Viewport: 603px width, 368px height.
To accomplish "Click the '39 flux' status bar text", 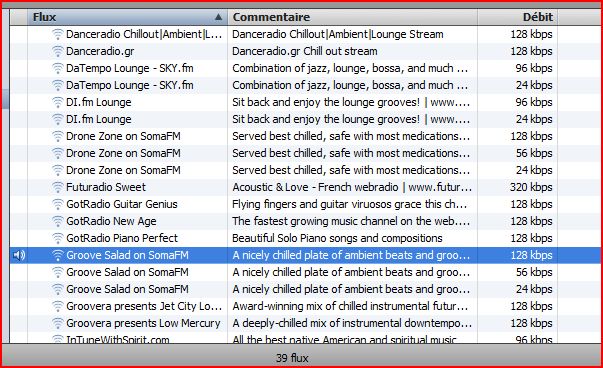I will [x=292, y=358].
